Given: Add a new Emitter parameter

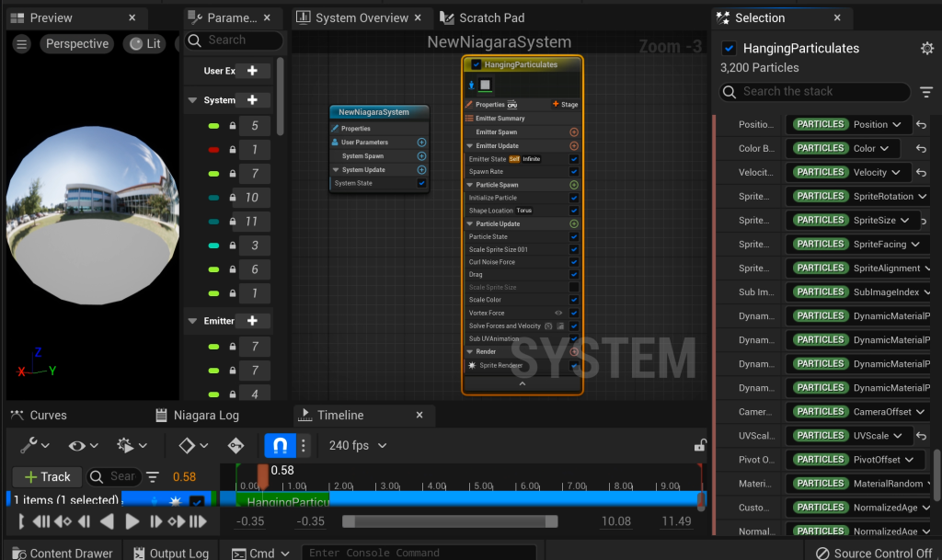Looking at the screenshot, I should [x=252, y=321].
